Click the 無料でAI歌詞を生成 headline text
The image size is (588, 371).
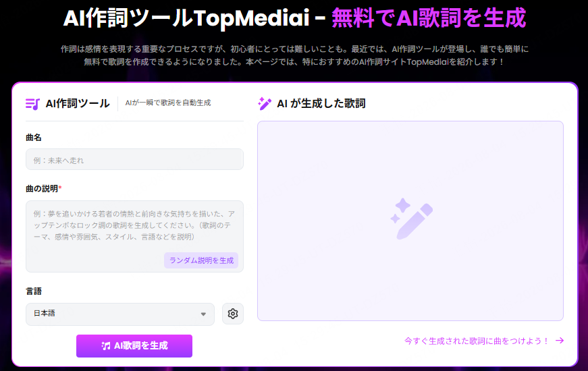429,18
